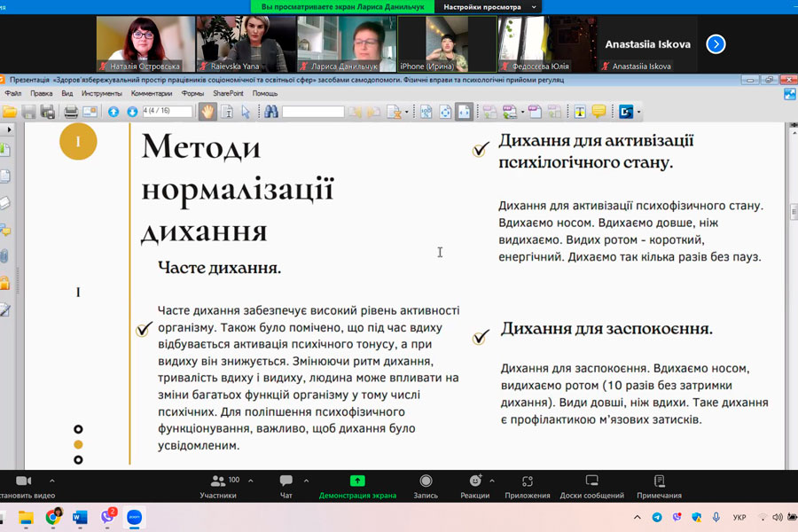Open the Инструменты menu

[102, 93]
